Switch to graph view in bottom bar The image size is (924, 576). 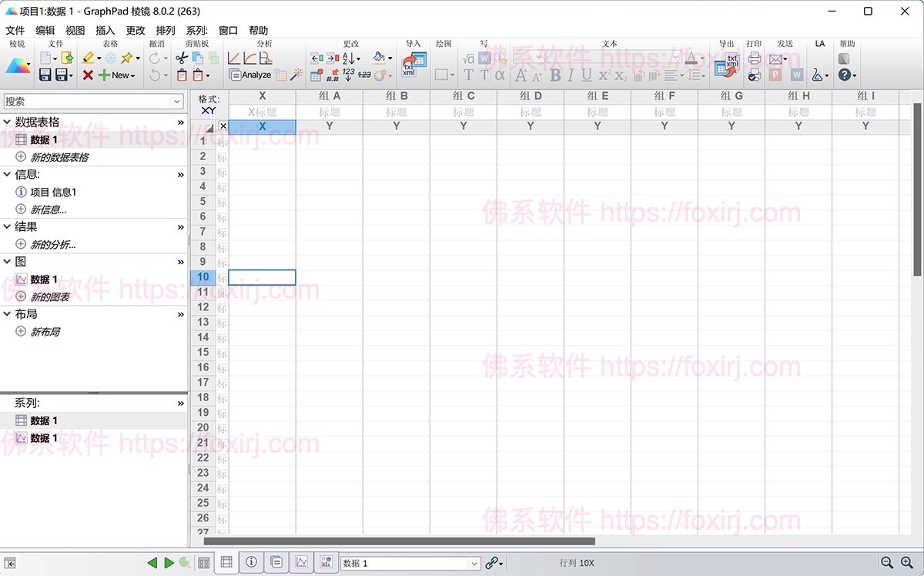tap(301, 563)
